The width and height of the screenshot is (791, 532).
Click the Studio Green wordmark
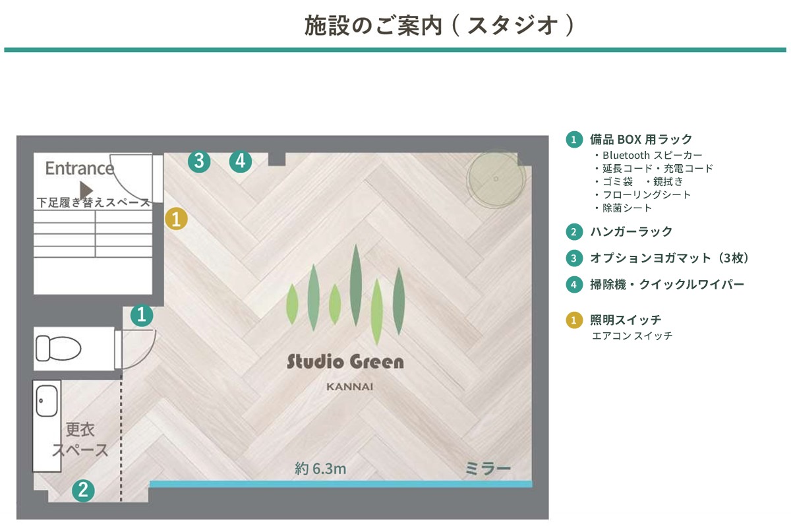click(345, 362)
